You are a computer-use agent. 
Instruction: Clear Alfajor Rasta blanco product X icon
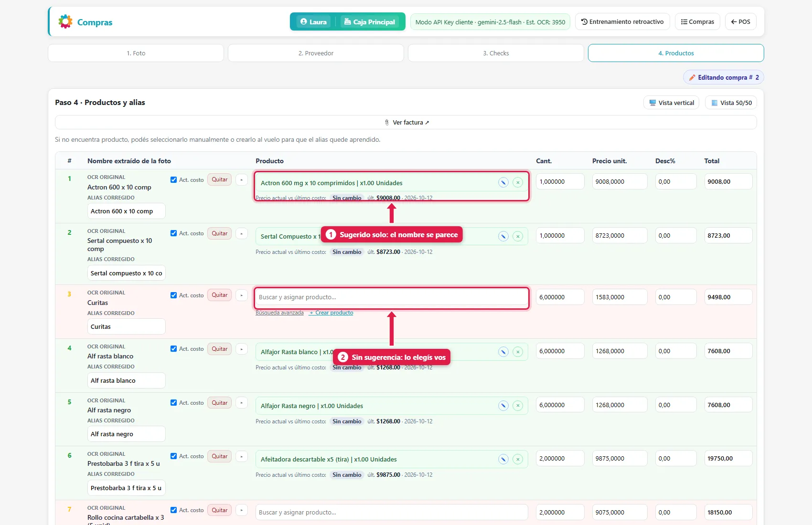point(518,352)
